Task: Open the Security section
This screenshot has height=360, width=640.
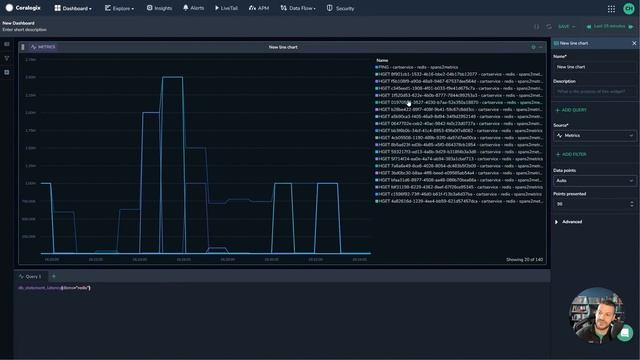Action: pos(340,8)
